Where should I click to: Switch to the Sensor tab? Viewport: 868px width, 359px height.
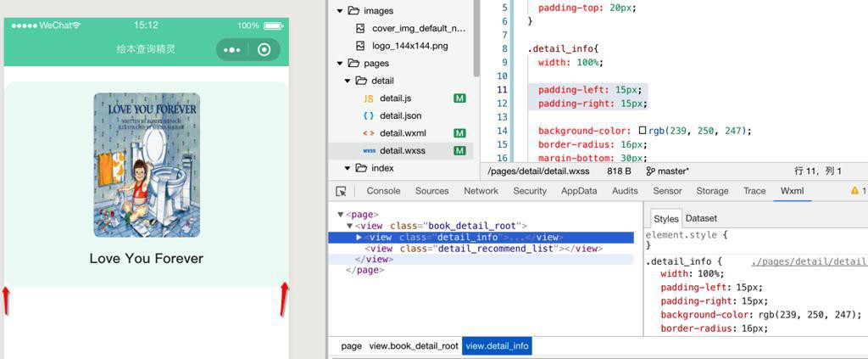click(x=668, y=191)
